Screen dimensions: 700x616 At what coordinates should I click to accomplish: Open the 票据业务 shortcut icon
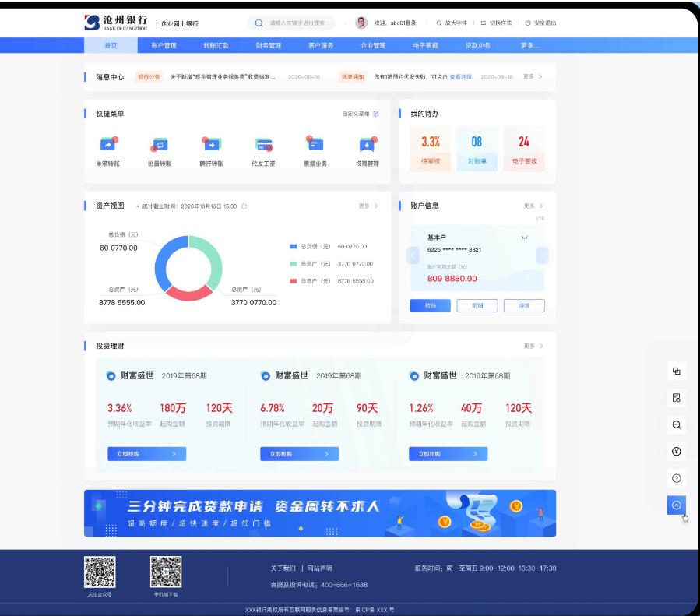click(315, 143)
